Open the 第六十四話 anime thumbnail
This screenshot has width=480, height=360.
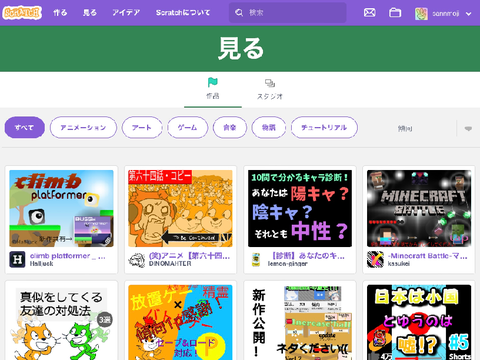point(180,208)
